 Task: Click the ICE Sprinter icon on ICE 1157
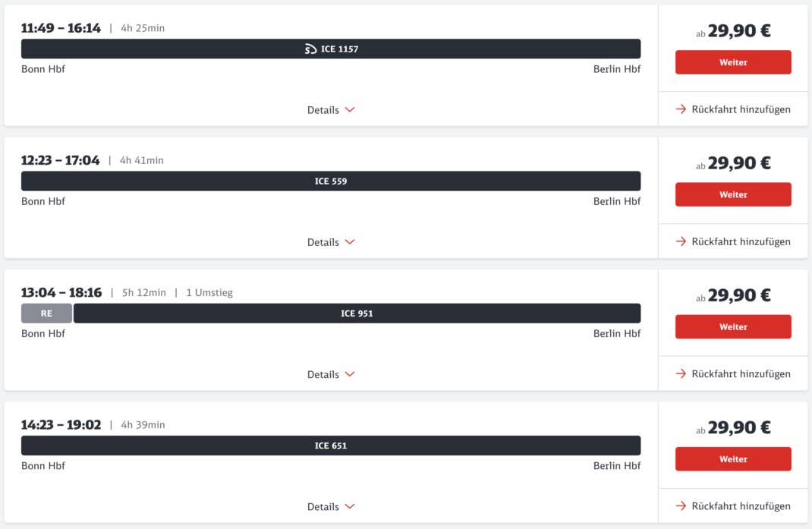310,49
